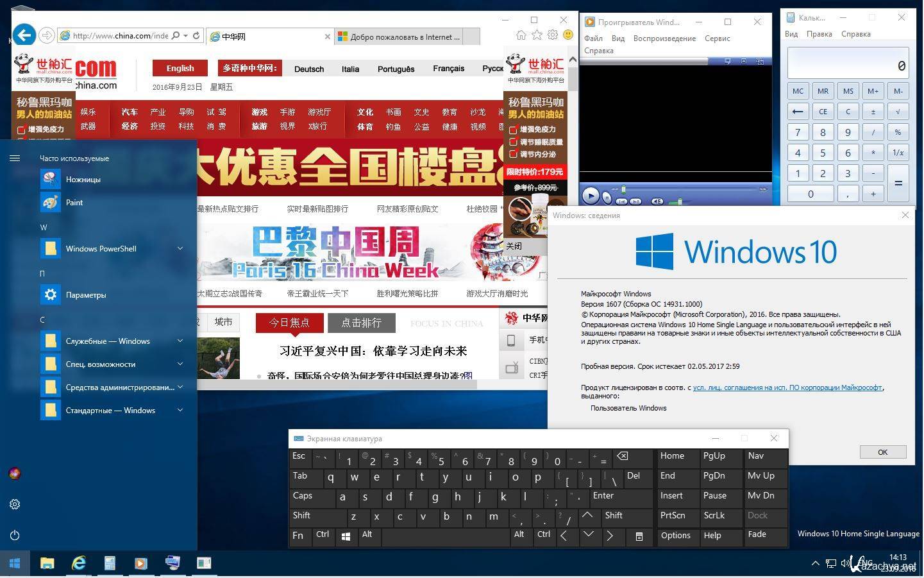This screenshot has height=578, width=924.
Task: Open the address bar search dropdown arrow
Action: [185, 36]
